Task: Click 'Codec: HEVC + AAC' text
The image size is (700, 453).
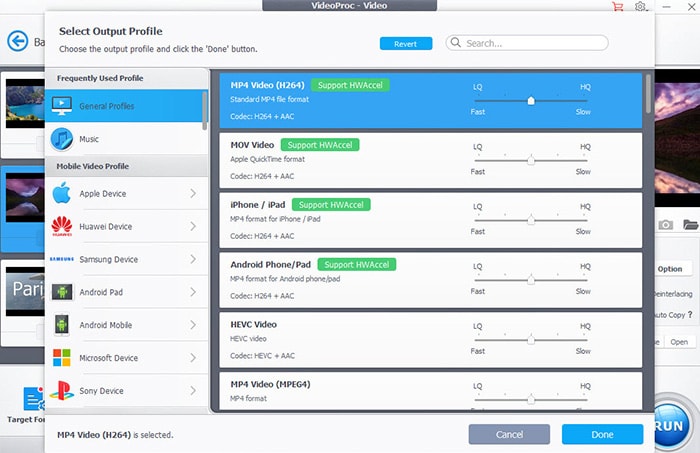Action: point(262,356)
